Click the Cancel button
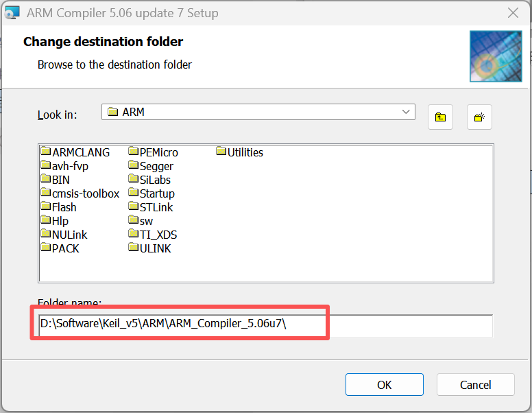Screen dimensions: 532x413 click(475, 384)
